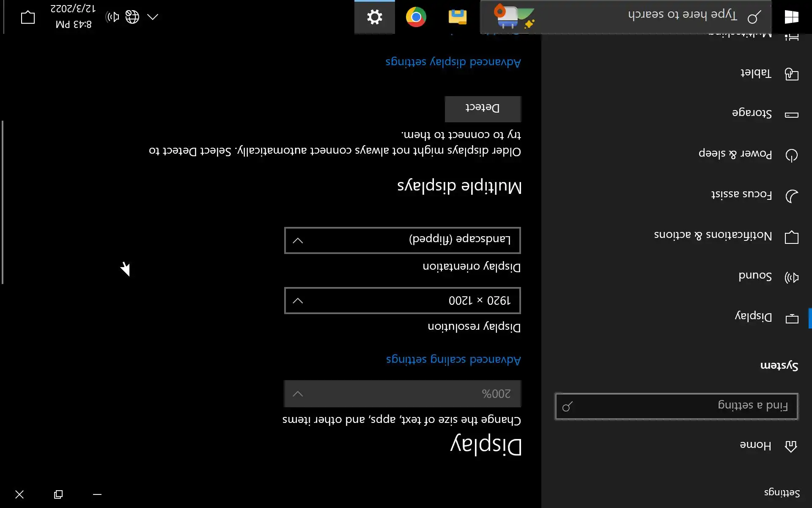The image size is (812, 508).
Task: Select the Storage drive icon
Action: (x=791, y=115)
